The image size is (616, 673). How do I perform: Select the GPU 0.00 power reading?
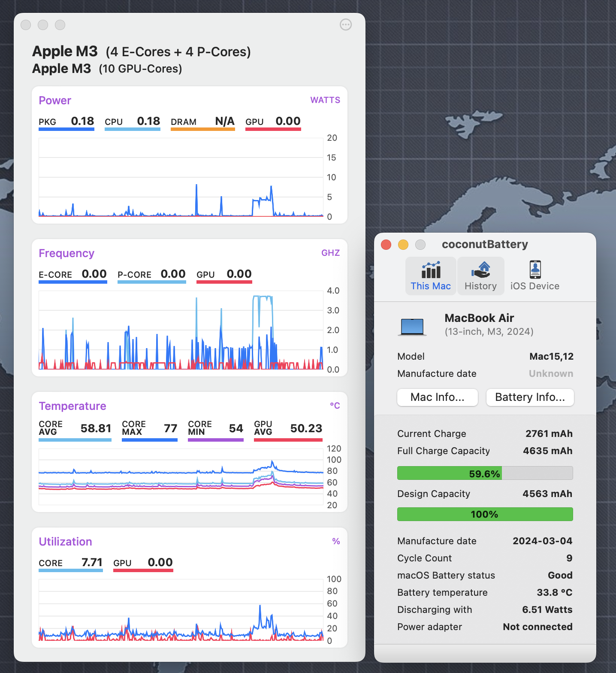(x=273, y=122)
